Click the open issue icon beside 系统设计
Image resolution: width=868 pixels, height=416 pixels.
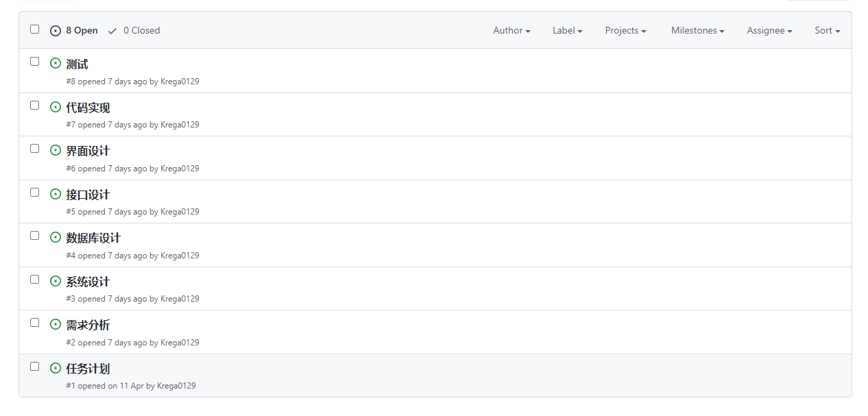coord(56,281)
